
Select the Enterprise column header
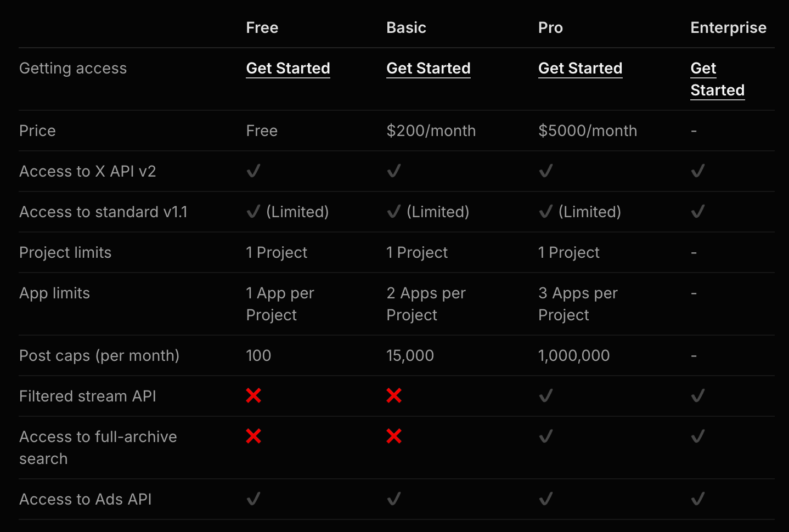tap(728, 27)
